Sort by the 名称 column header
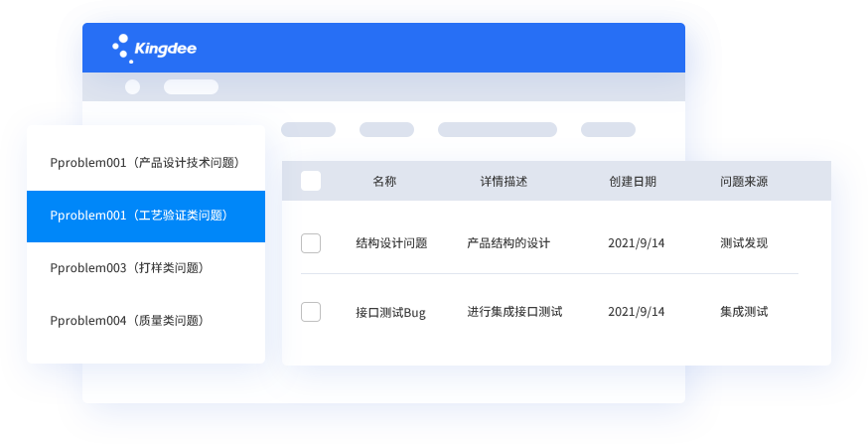Viewport: 868px width, 444px height. click(x=384, y=182)
